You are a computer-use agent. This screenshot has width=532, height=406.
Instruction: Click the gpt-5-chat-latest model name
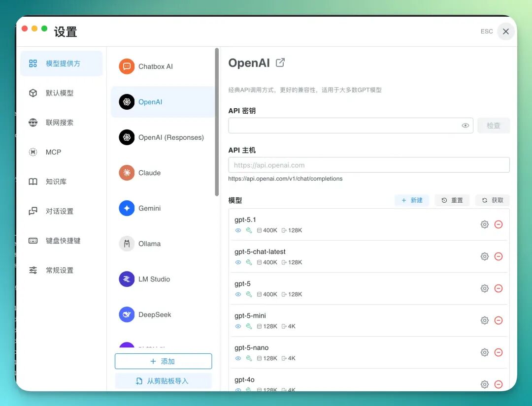pyautogui.click(x=260, y=252)
